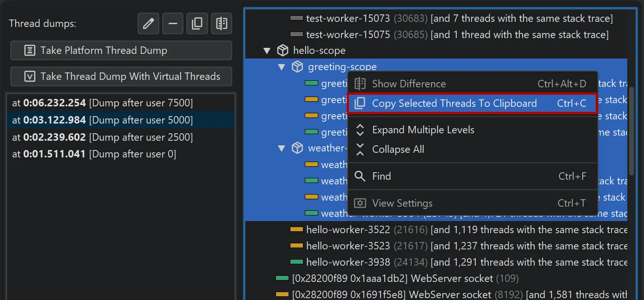
Task: Click the virtual threads dump button icon
Action: coord(30,77)
